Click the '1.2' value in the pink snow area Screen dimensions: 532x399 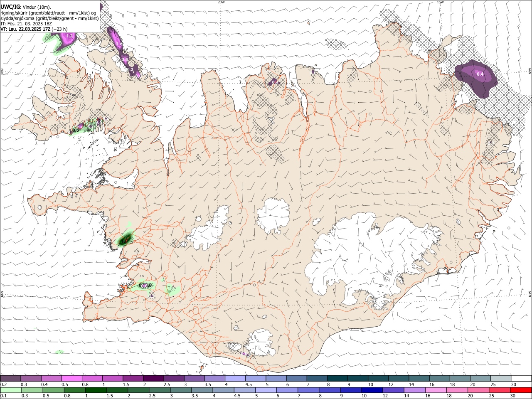[69, 36]
